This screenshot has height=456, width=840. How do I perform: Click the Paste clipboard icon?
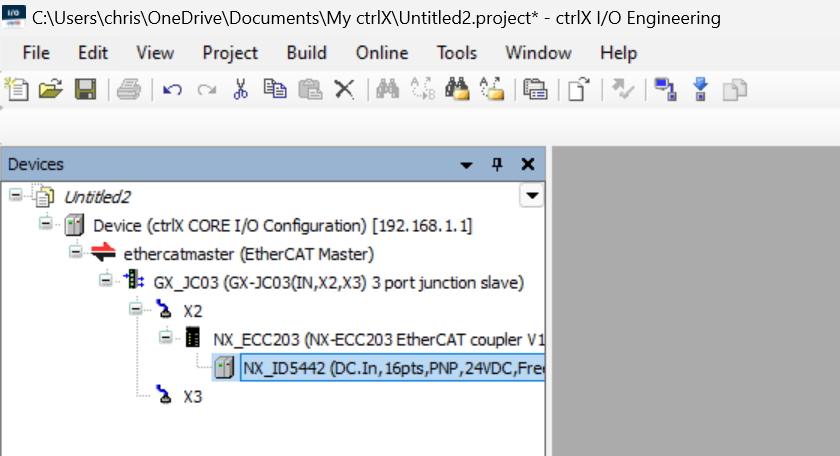[x=310, y=89]
